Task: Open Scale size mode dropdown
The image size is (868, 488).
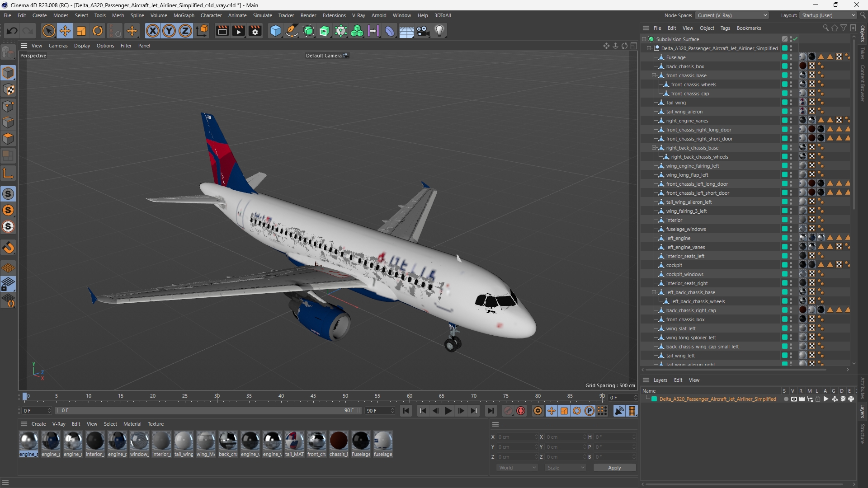Action: tap(565, 468)
